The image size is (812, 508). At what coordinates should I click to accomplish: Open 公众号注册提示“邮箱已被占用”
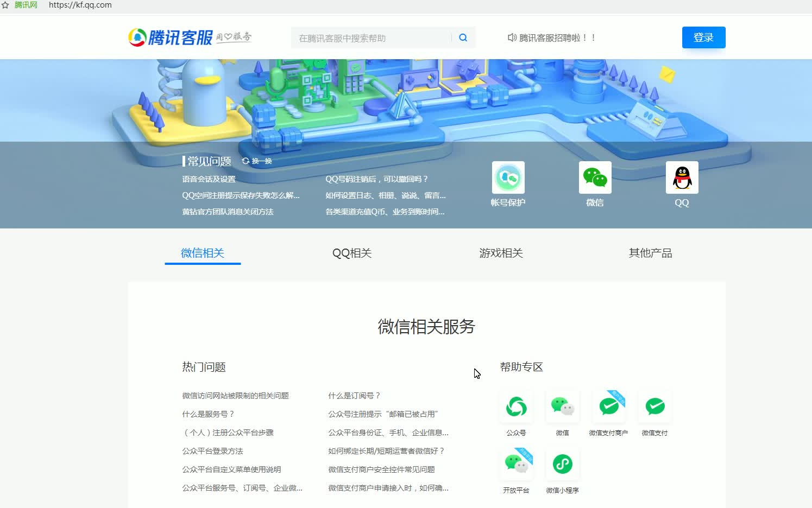tap(383, 414)
